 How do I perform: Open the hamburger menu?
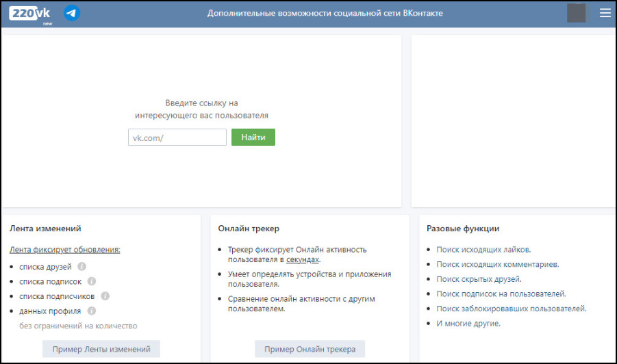tap(605, 13)
